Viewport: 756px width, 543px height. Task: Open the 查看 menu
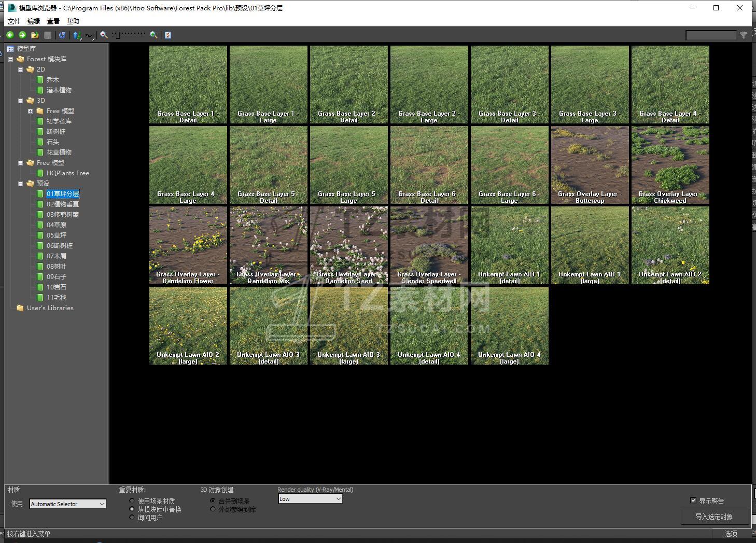[53, 21]
